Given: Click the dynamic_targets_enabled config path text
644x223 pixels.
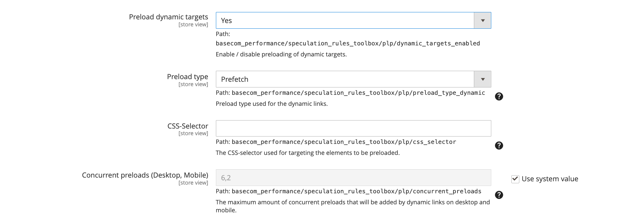Looking at the screenshot, I should pyautogui.click(x=348, y=43).
